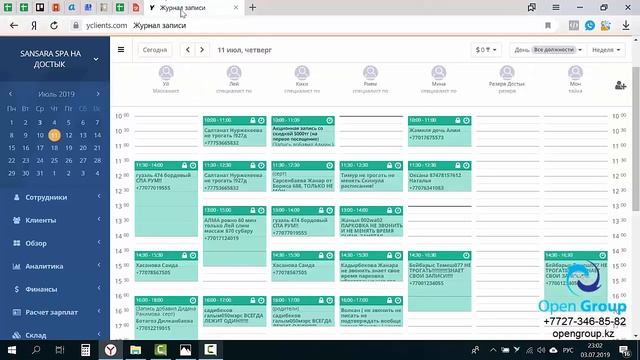Click lock icon on Мина 10:00-11:00 appointment
The image size is (640, 360).
(x=458, y=120)
